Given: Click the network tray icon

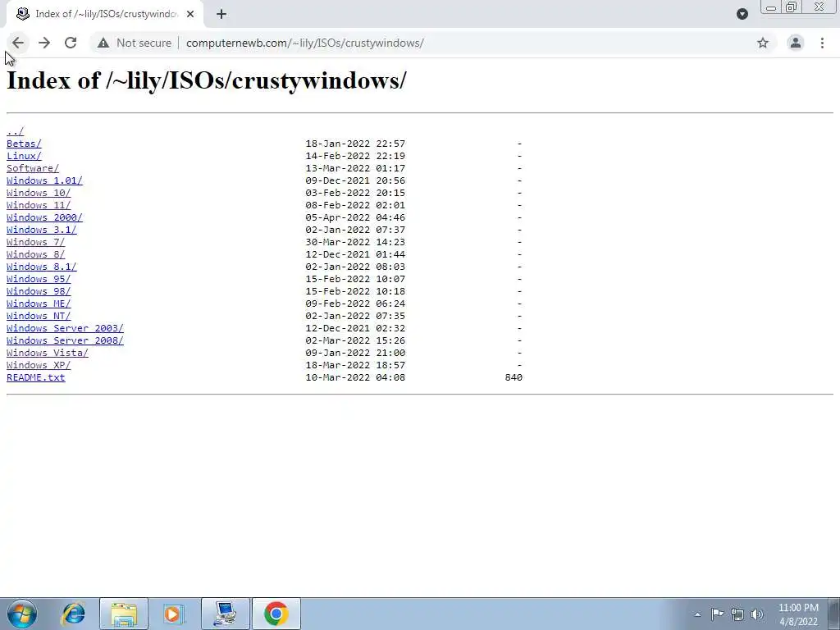Looking at the screenshot, I should pos(737,614).
